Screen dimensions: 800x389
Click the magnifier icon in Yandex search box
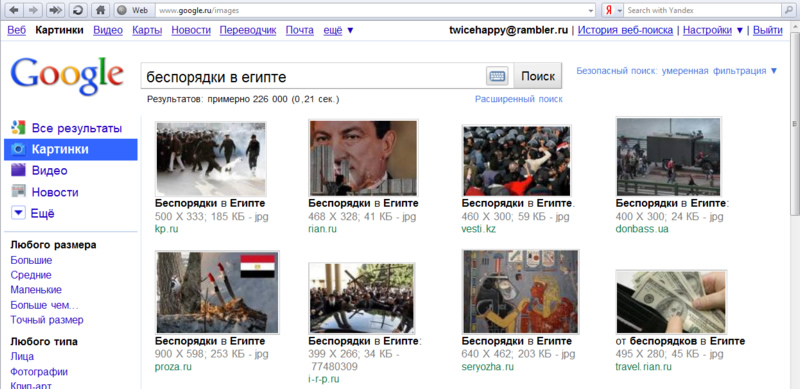(788, 10)
